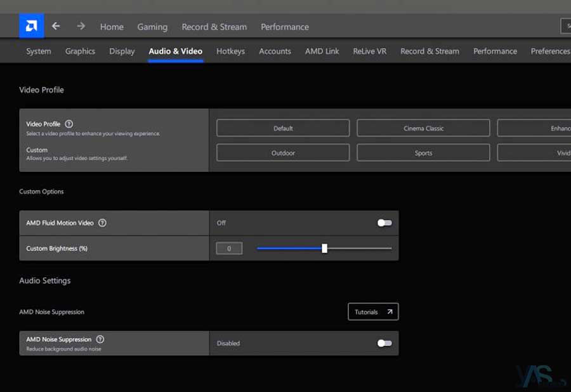Image resolution: width=571 pixels, height=392 pixels.
Task: Open Video Profile help tooltip icon
Action: coord(69,124)
